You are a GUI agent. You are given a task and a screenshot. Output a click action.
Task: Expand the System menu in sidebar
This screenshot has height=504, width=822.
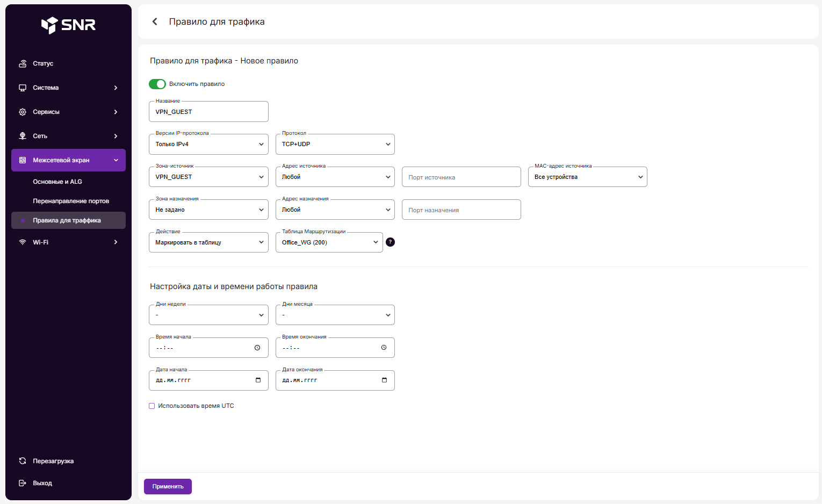(x=68, y=88)
